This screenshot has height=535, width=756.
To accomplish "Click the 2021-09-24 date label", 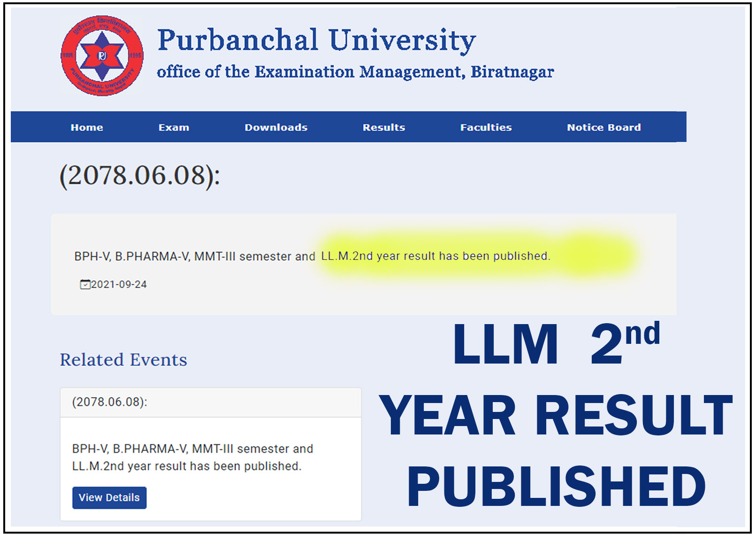I will [119, 284].
